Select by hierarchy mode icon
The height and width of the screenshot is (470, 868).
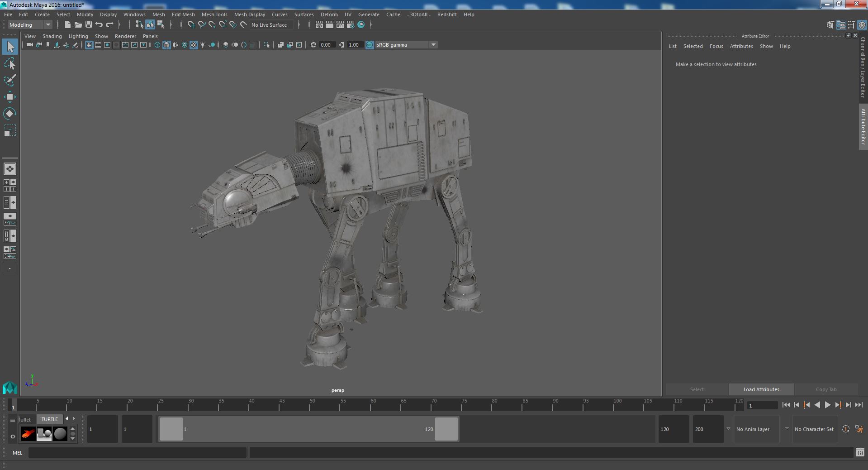click(x=140, y=25)
